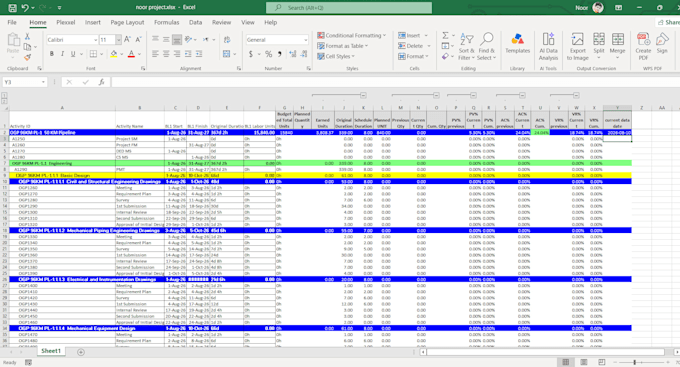Image resolution: width=680 pixels, height=367 pixels.
Task: Click the Borders grid icon
Action: point(93,54)
